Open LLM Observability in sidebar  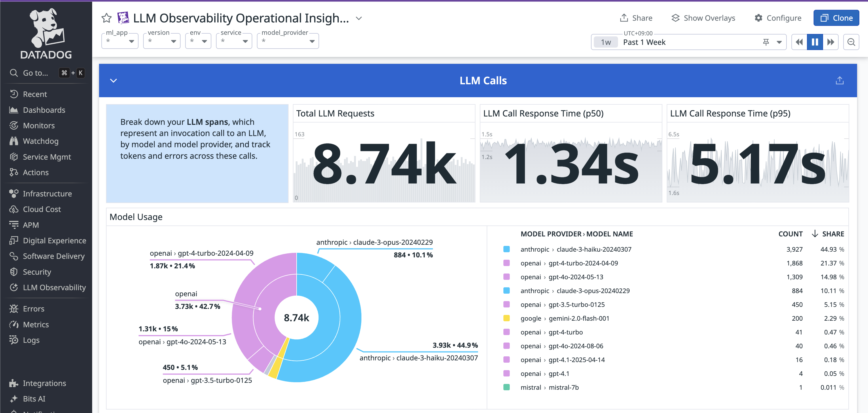pyautogui.click(x=54, y=287)
